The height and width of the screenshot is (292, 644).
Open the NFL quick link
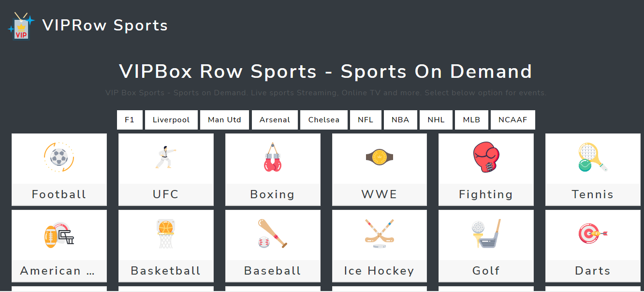366,120
